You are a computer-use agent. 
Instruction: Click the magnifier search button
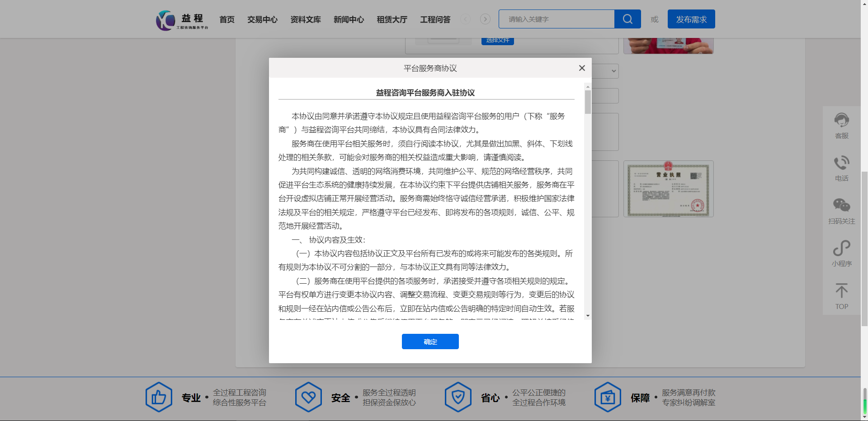(x=627, y=19)
